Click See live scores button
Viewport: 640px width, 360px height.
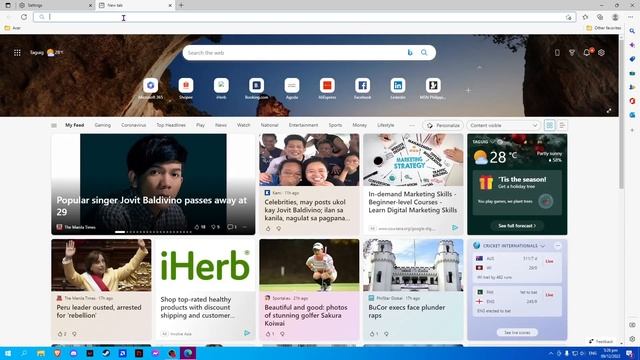click(517, 333)
